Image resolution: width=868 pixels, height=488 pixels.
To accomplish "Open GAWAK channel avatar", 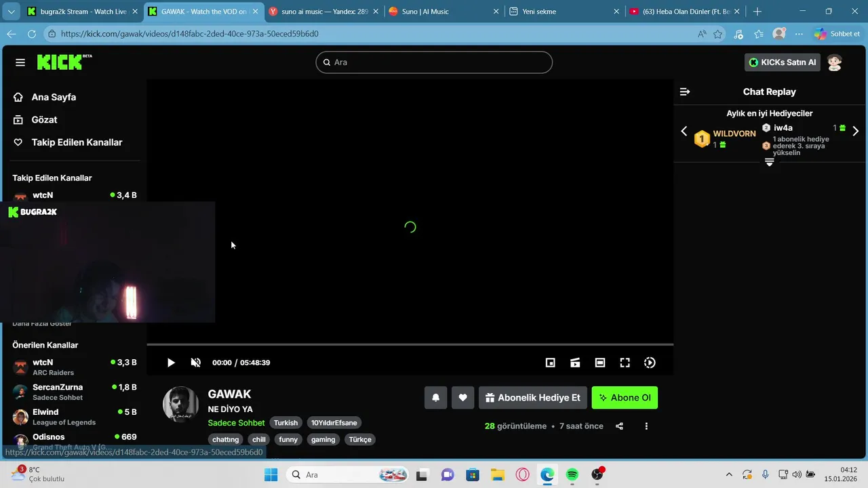I will 180,404.
